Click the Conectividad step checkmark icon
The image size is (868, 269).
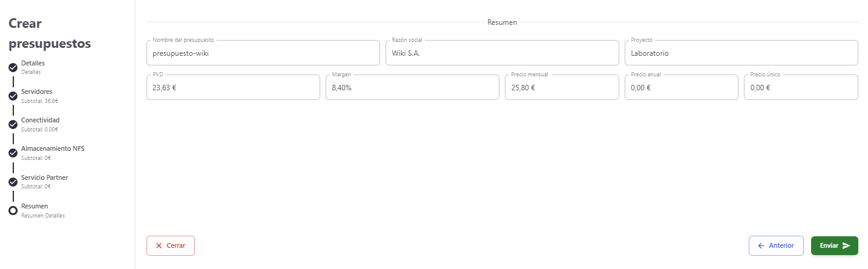pyautogui.click(x=13, y=124)
